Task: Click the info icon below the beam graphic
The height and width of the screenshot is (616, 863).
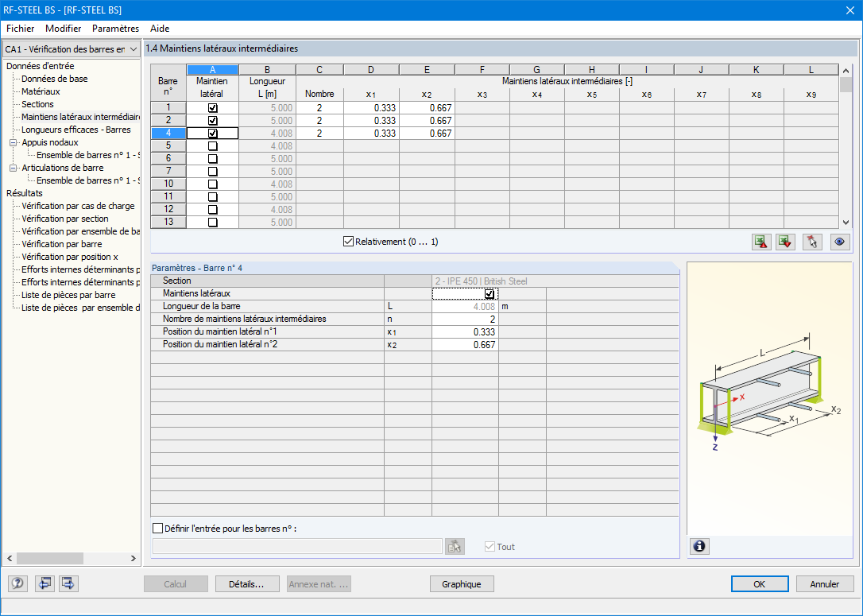Action: (x=699, y=546)
